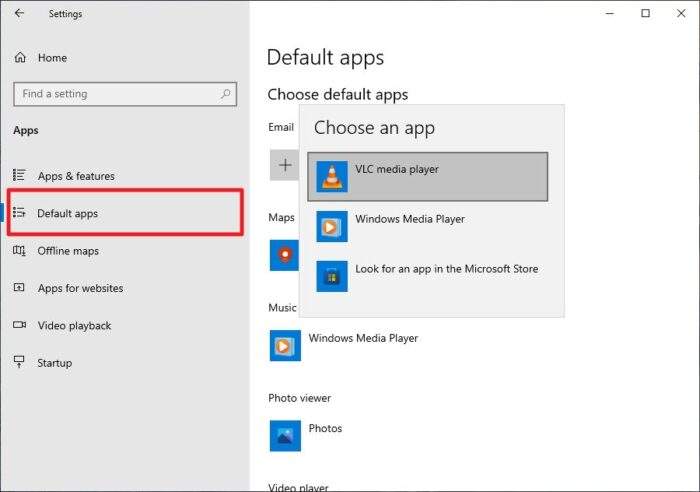Image resolution: width=700 pixels, height=492 pixels.
Task: Click the Microsoft Store bag icon
Action: point(332,276)
